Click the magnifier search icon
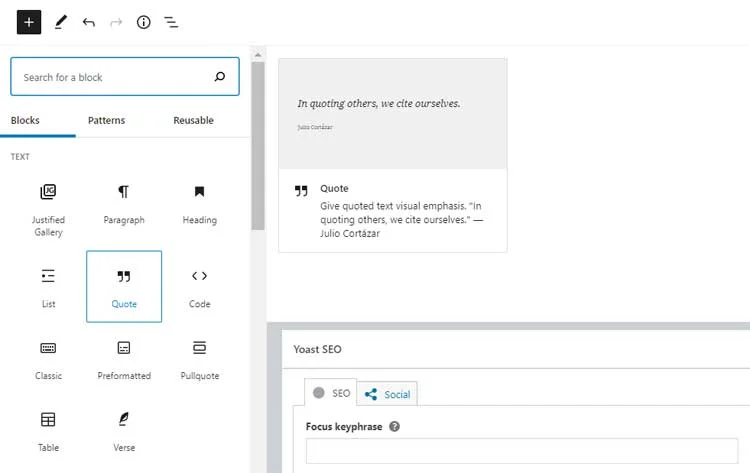Viewport: 750px width, 473px height. pos(220,77)
